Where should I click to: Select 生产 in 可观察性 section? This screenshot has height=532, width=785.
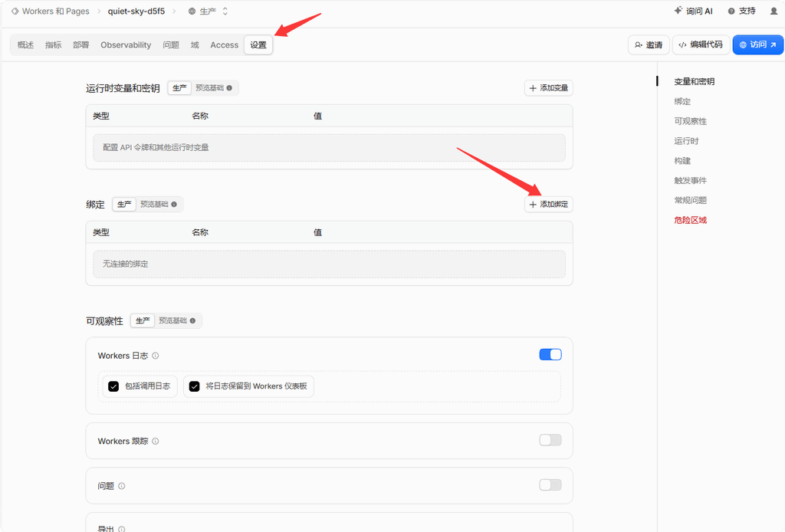click(x=143, y=320)
